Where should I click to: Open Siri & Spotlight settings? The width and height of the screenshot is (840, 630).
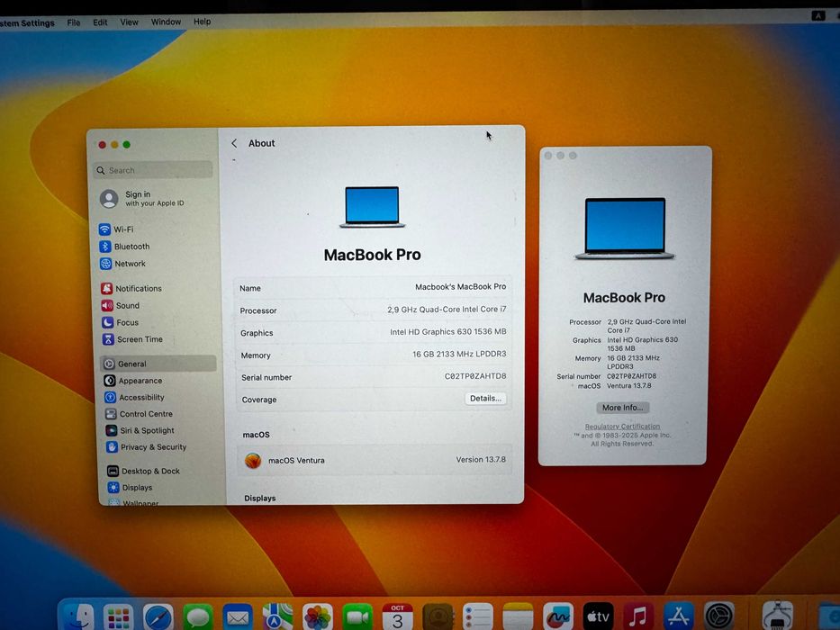(x=140, y=430)
